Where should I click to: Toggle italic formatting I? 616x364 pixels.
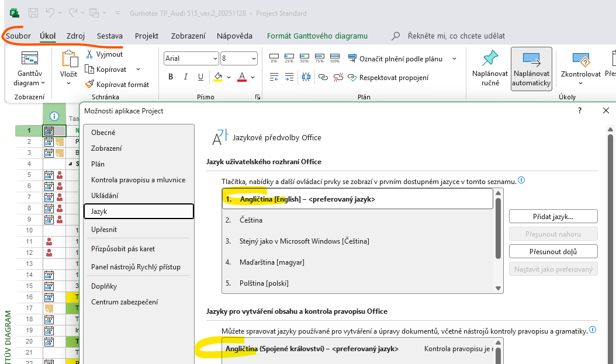185,77
